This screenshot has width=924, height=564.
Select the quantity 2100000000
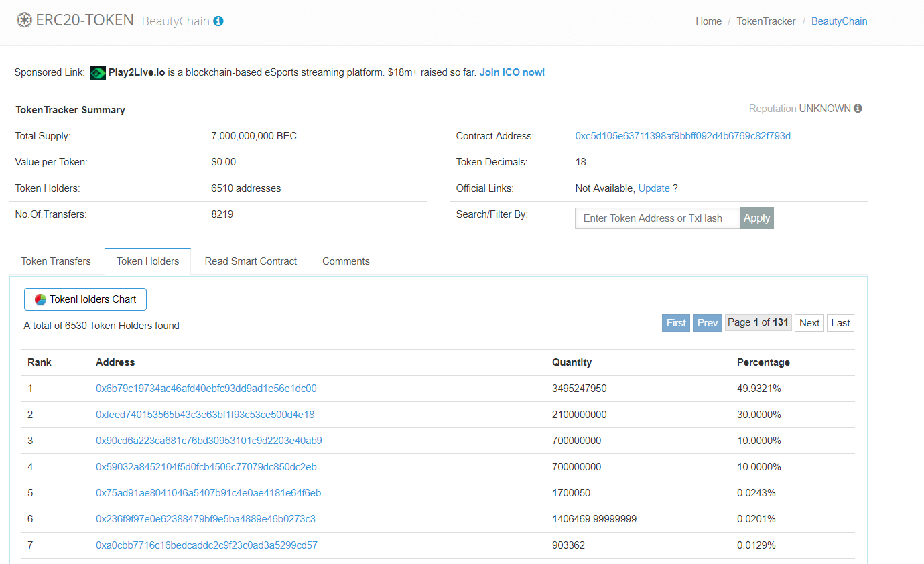click(x=580, y=415)
